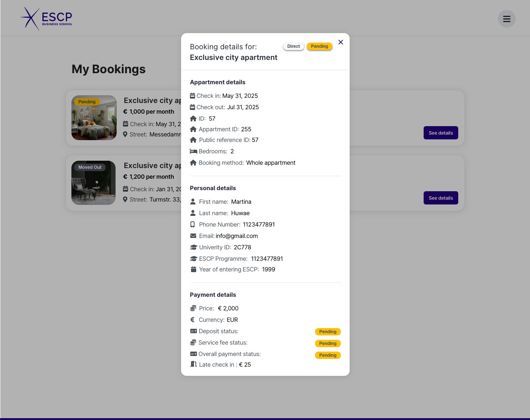Select the bedrooms bed icon

[x=194, y=151]
